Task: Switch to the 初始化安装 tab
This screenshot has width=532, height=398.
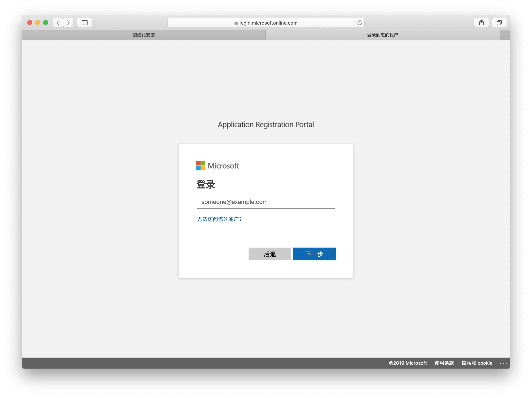Action: coord(144,35)
